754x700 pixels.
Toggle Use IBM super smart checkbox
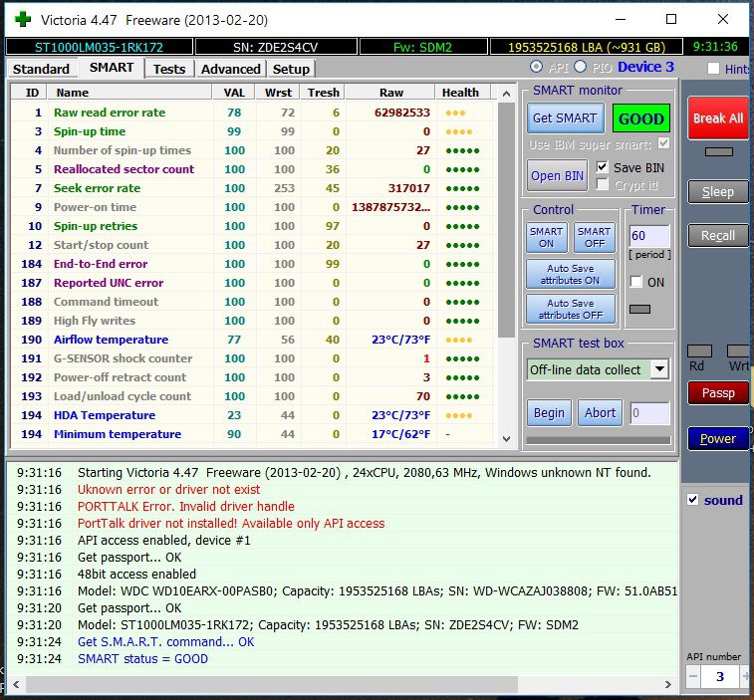663,143
